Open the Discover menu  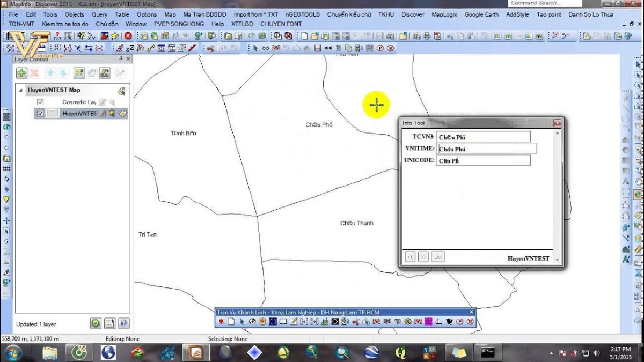tap(413, 14)
